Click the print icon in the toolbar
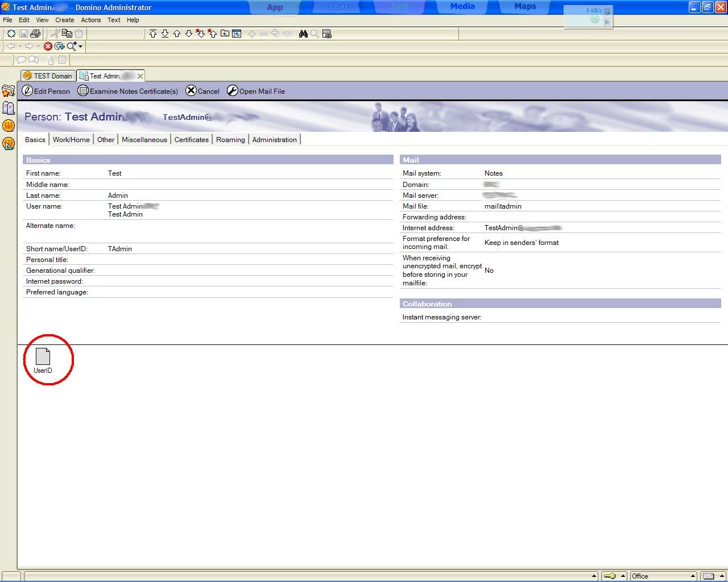The image size is (728, 582). click(35, 34)
